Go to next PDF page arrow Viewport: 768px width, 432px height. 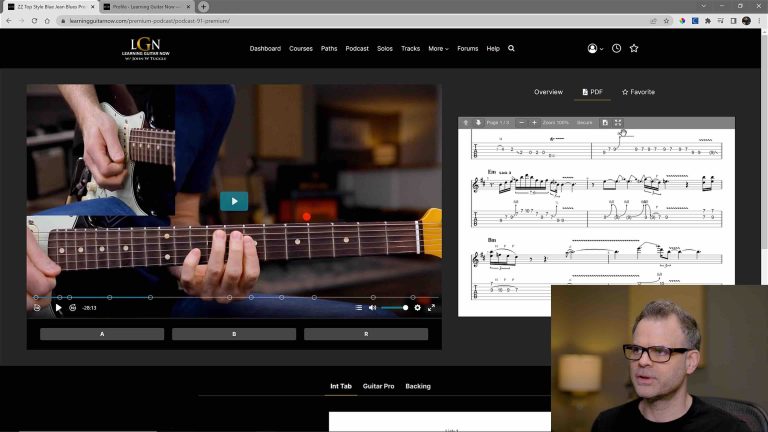click(478, 122)
